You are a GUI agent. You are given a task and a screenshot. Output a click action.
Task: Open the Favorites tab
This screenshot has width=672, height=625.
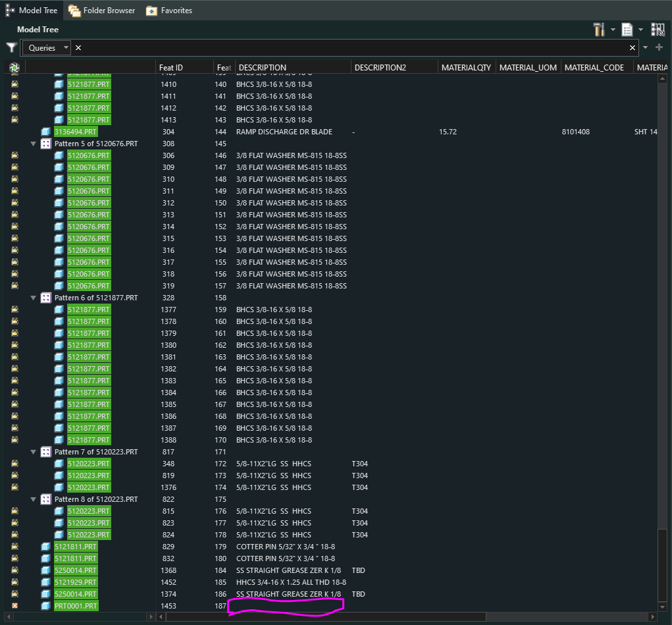[169, 11]
